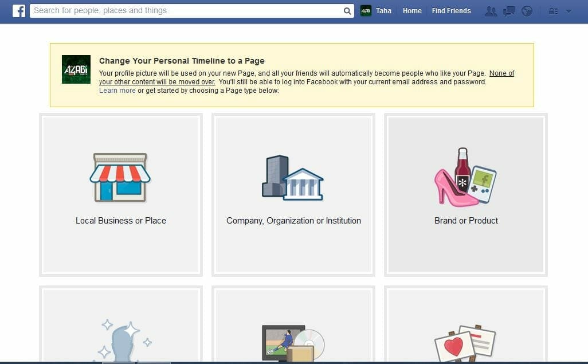Screen dimensions: 588x364
Task: Select the Local Business or Place tile
Action: [x=120, y=195]
